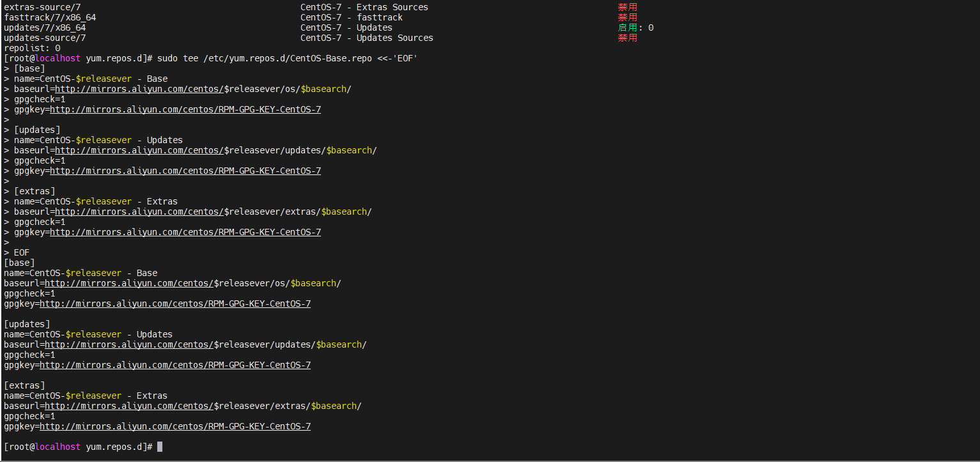Click the 禁用 label next to extras-source/7
This screenshot has width=980, height=462.
[x=627, y=6]
